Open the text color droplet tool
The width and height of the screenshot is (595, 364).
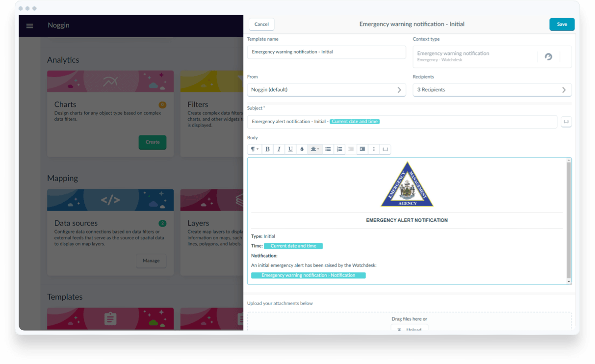coord(302,149)
